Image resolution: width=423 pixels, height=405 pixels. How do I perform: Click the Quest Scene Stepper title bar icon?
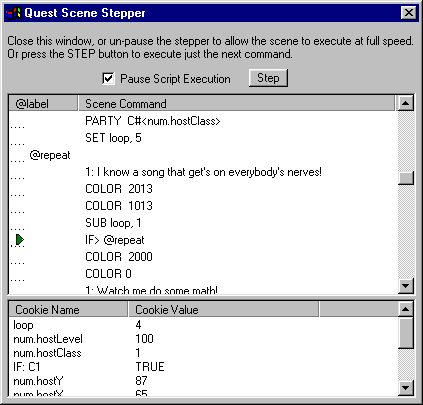coord(14,13)
